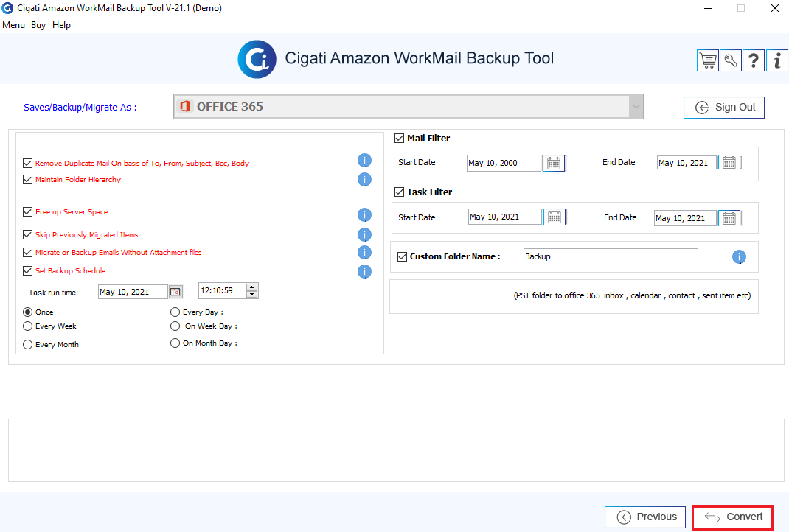Select Every Week radio button
789x532 pixels.
(x=28, y=326)
